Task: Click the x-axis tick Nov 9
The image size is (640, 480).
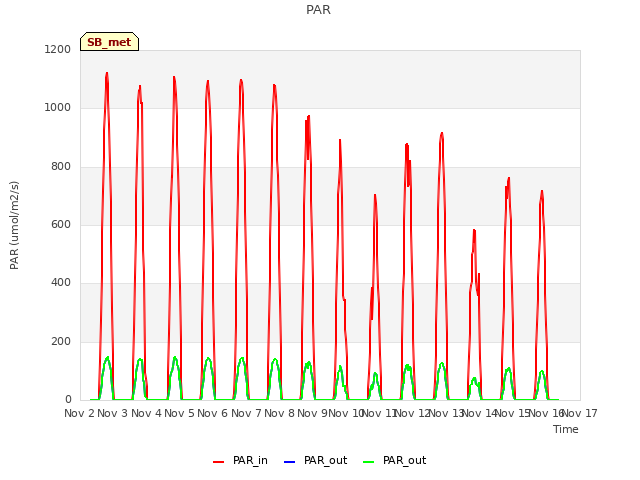Action: (x=312, y=413)
